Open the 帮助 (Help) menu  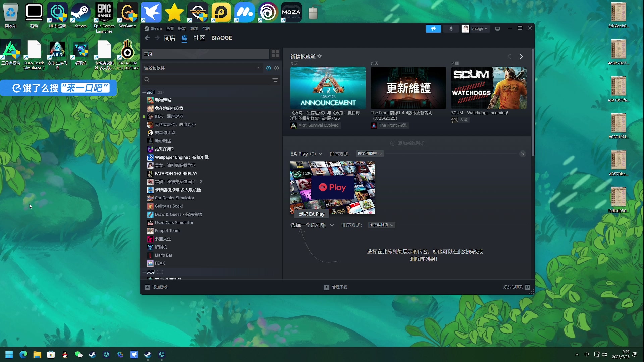point(206,28)
